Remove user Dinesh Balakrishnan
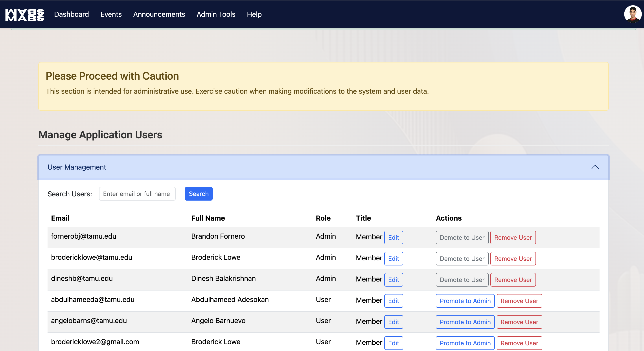This screenshot has height=351, width=644. (x=513, y=280)
